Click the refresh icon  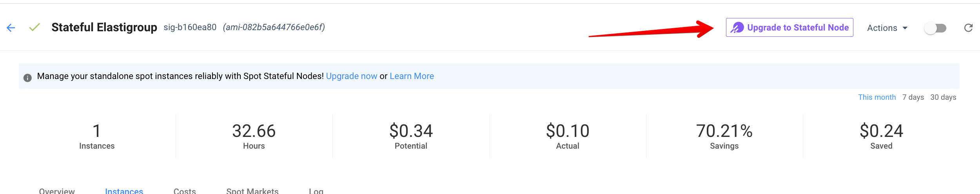pyautogui.click(x=968, y=28)
